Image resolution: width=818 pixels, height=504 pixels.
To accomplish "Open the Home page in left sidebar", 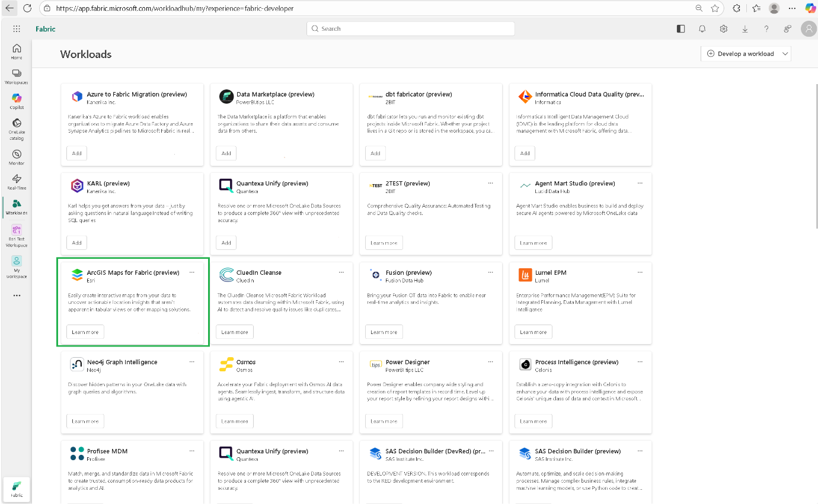I will [x=17, y=52].
